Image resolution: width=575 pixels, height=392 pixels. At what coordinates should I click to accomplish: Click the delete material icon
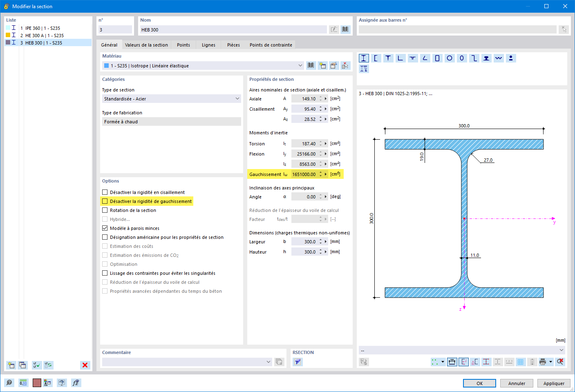[x=345, y=65]
